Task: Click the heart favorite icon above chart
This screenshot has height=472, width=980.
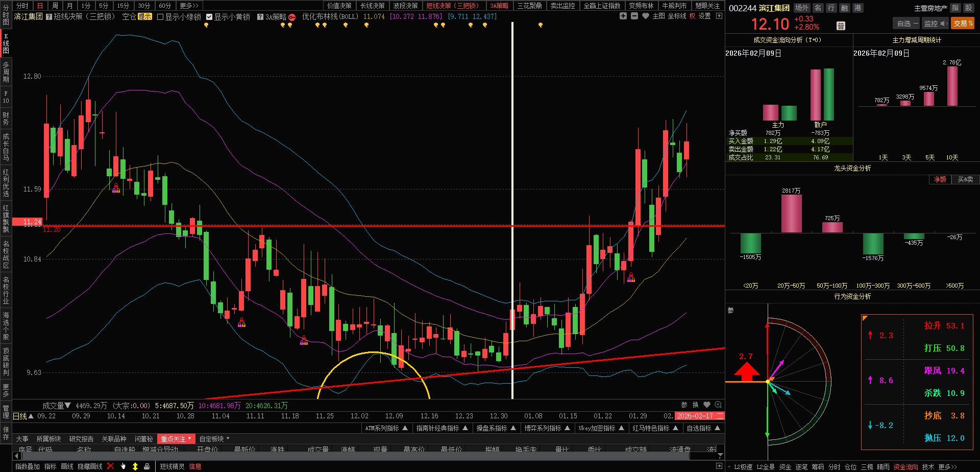Action: (x=646, y=16)
